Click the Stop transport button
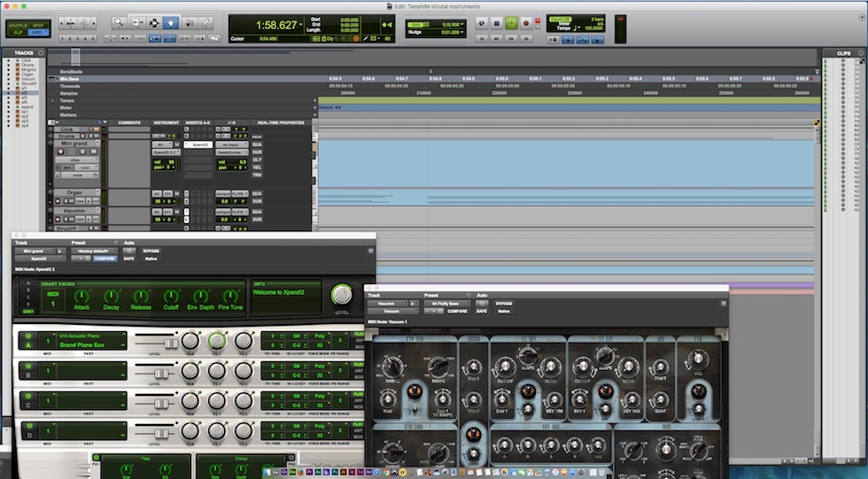Viewport: 868px width, 479px height. [497, 23]
